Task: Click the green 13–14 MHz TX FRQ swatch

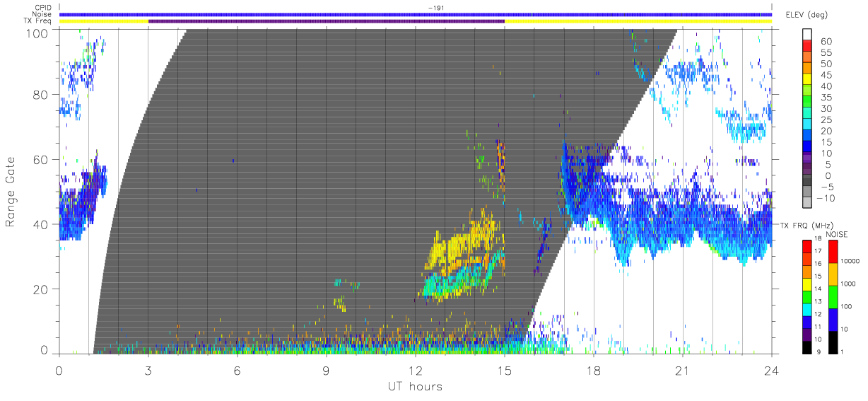Action: click(809, 296)
